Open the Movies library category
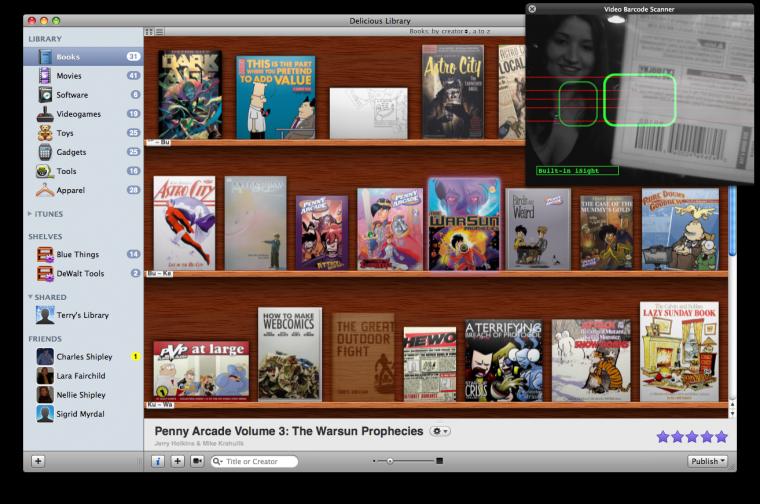The width and height of the screenshot is (760, 504). tap(82, 76)
